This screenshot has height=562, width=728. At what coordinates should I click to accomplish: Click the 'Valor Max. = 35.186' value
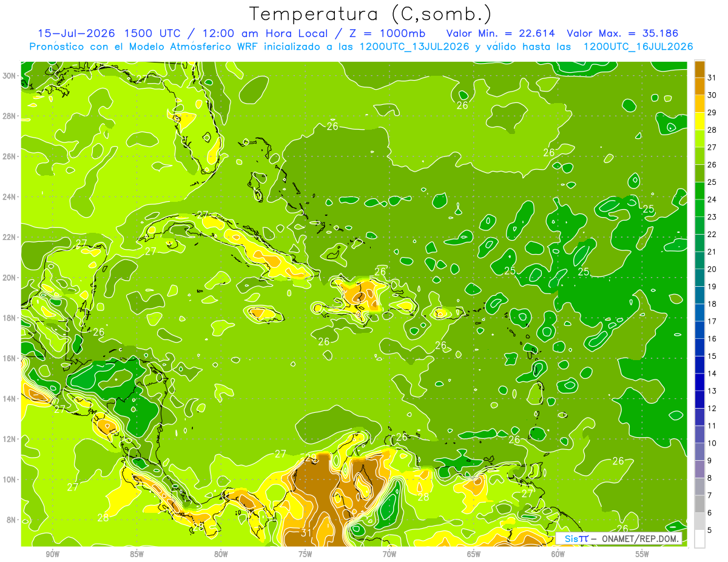coord(622,33)
